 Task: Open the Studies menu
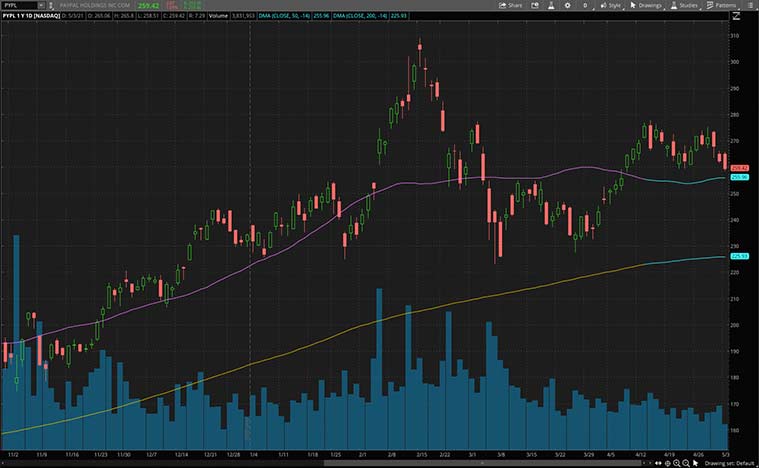coord(685,5)
